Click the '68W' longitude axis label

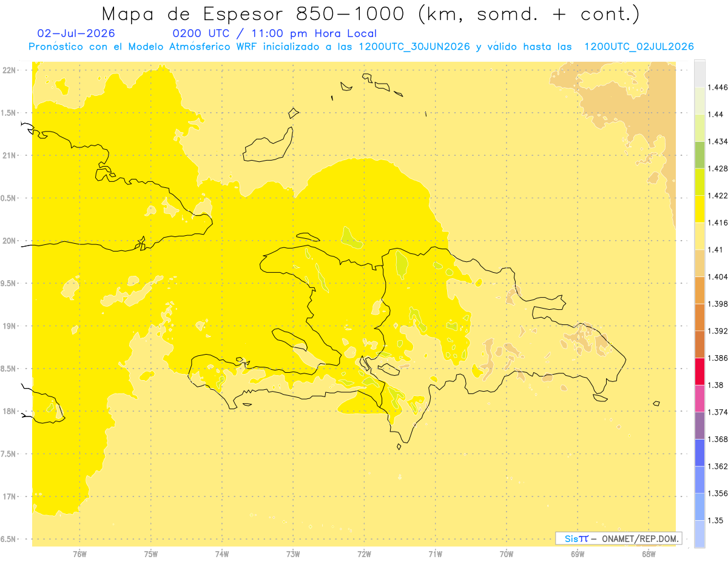[x=649, y=554]
